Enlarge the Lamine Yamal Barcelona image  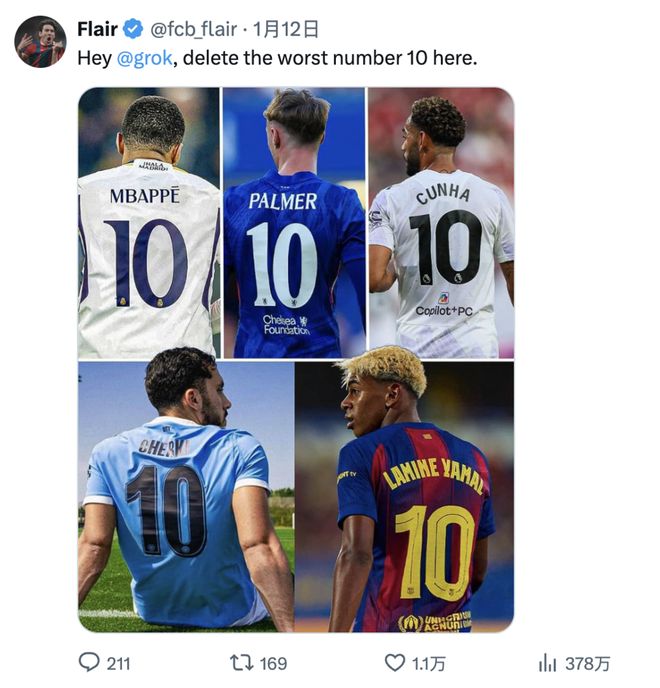404,496
